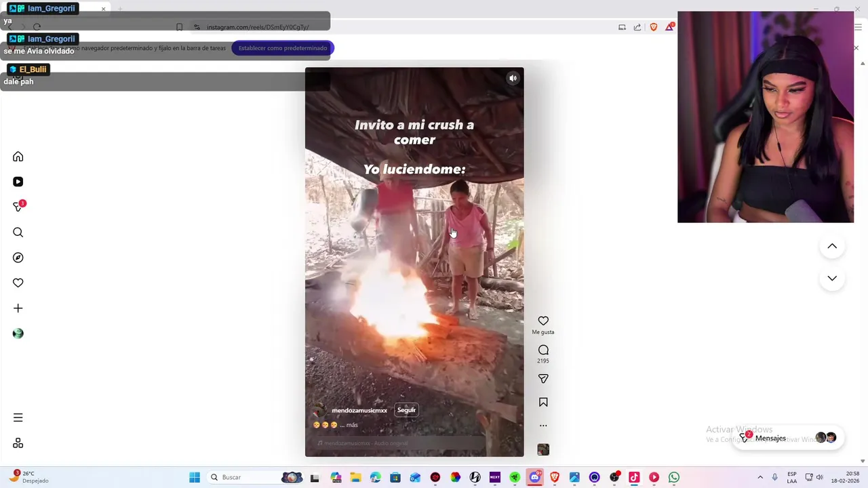Screen dimensions: 868x488
Task: Open the More hamburger menu in the sidebar
Action: coord(18,418)
